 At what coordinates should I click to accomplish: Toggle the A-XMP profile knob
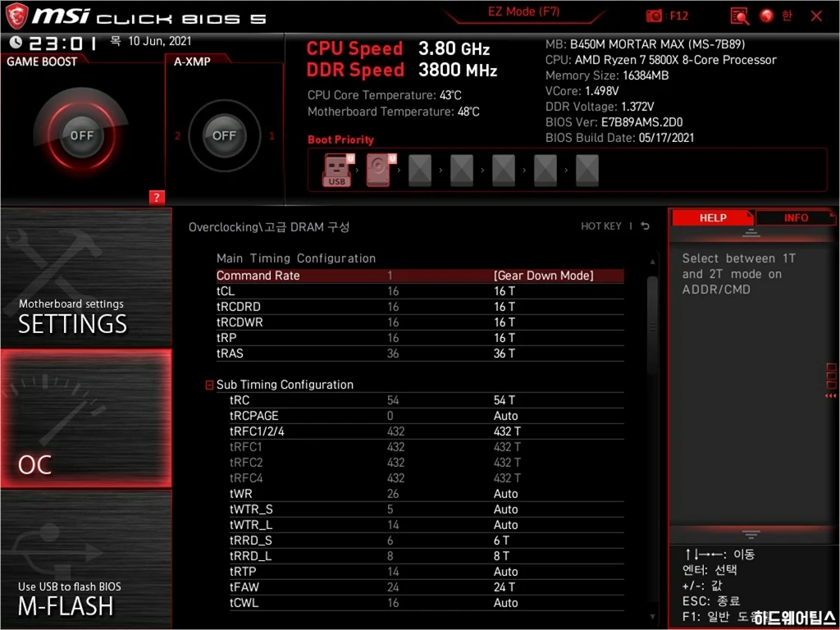[x=224, y=135]
